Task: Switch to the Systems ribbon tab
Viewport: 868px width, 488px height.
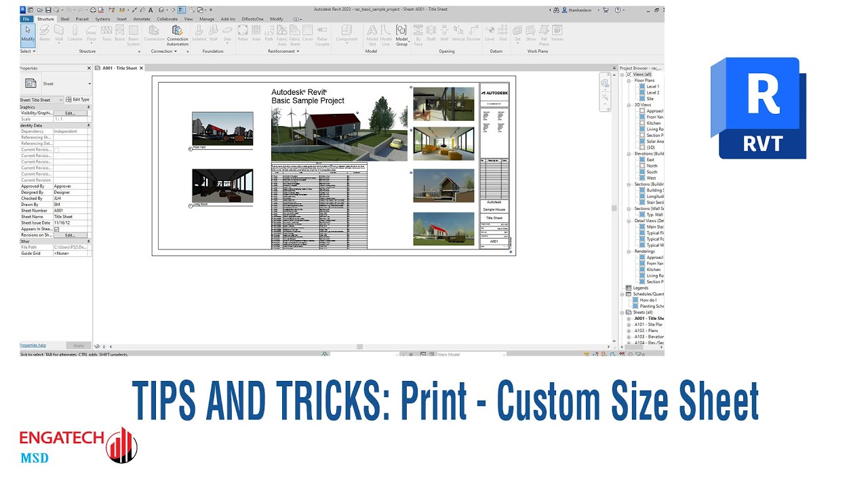Action: [x=102, y=19]
